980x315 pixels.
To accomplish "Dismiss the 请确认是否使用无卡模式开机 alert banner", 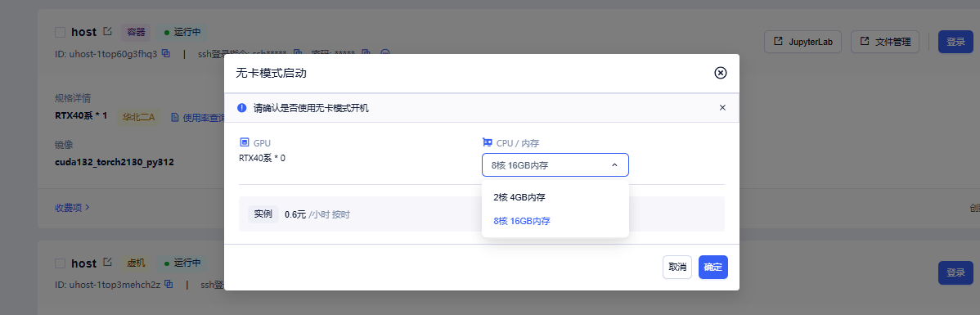I will pyautogui.click(x=722, y=107).
